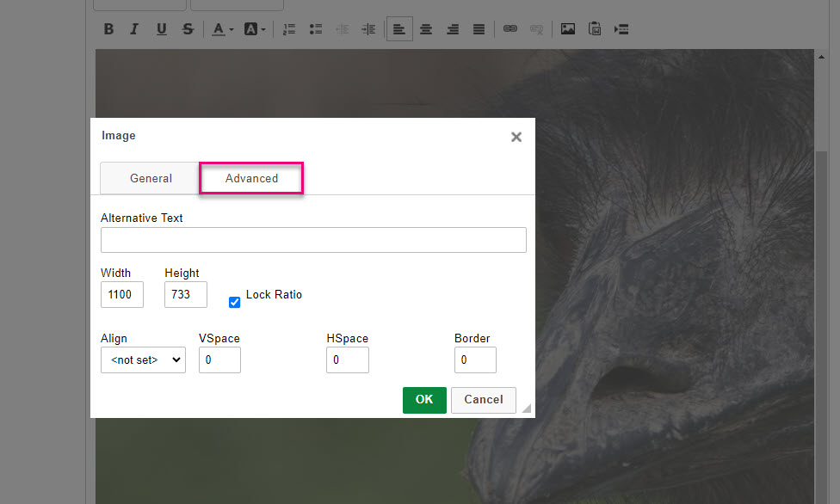The image size is (840, 504).
Task: Click the editor scrollbar up arrow
Action: pos(821,56)
